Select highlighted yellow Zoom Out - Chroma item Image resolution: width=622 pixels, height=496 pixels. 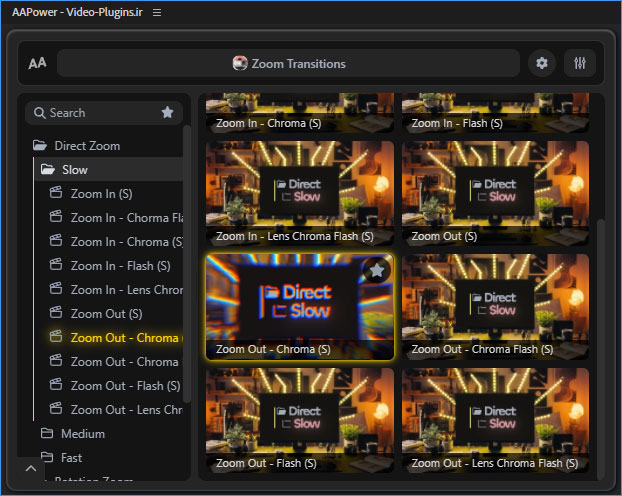pos(126,338)
